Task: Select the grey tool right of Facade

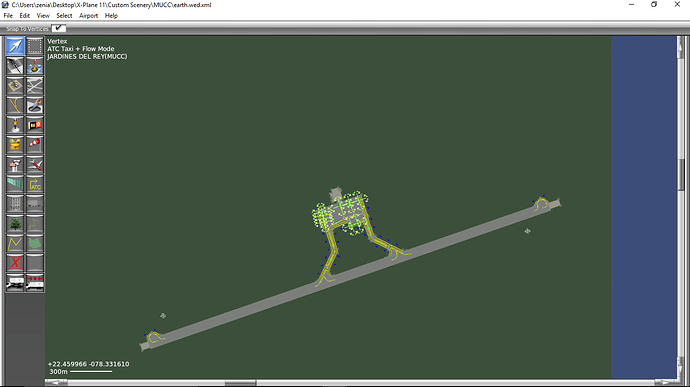Action: point(35,204)
